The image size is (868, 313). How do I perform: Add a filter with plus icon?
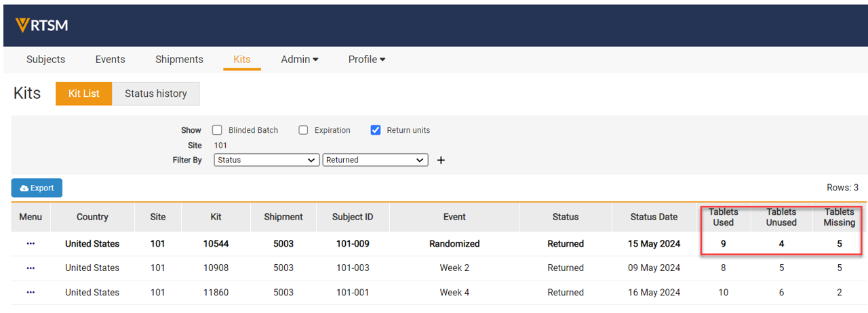441,161
